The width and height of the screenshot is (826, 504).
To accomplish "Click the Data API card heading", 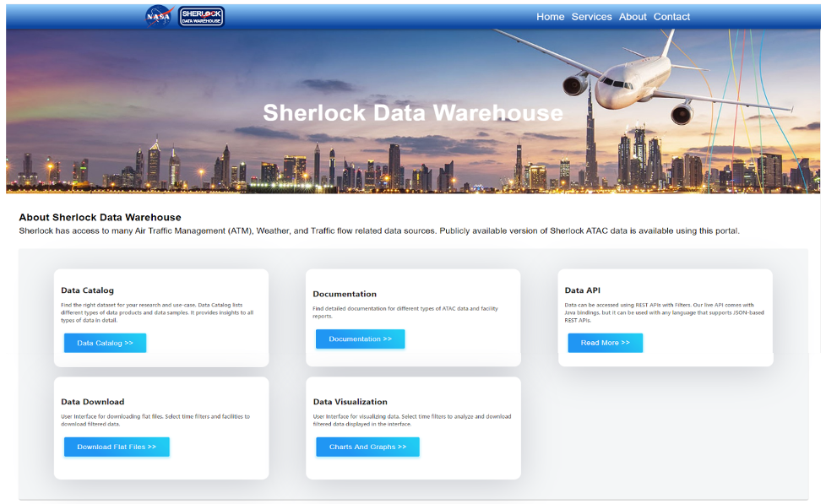I will pyautogui.click(x=582, y=290).
